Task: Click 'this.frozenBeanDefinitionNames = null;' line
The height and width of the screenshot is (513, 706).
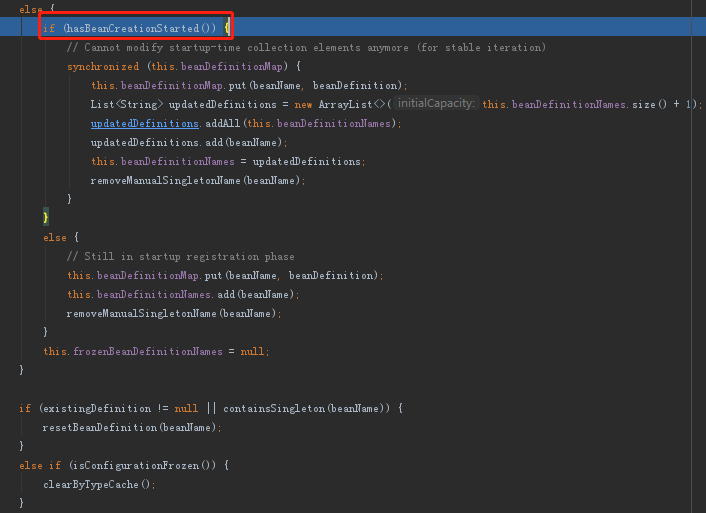Action: pyautogui.click(x=156, y=352)
